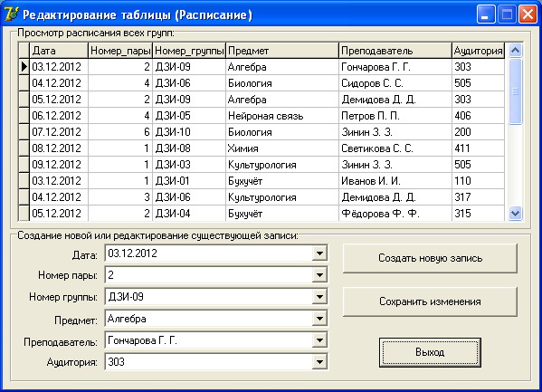
Task: Click the scroll up arrow of schedule table
Action: pos(515,51)
